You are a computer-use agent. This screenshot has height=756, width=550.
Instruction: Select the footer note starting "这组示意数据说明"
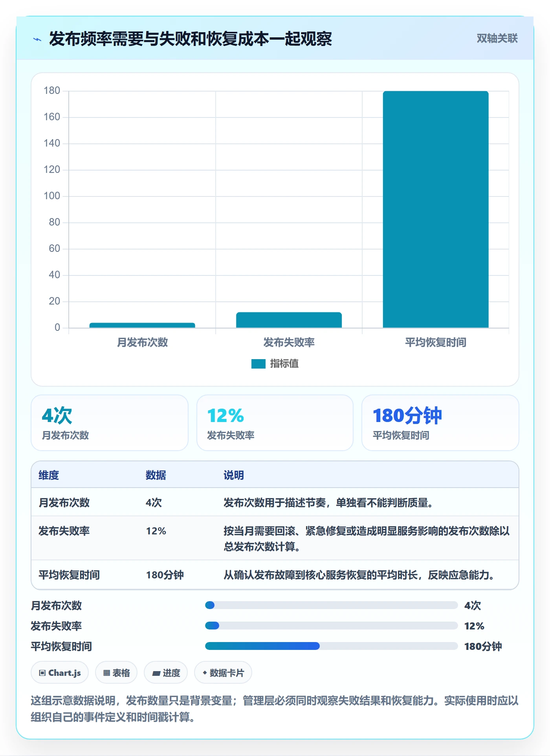click(x=275, y=709)
